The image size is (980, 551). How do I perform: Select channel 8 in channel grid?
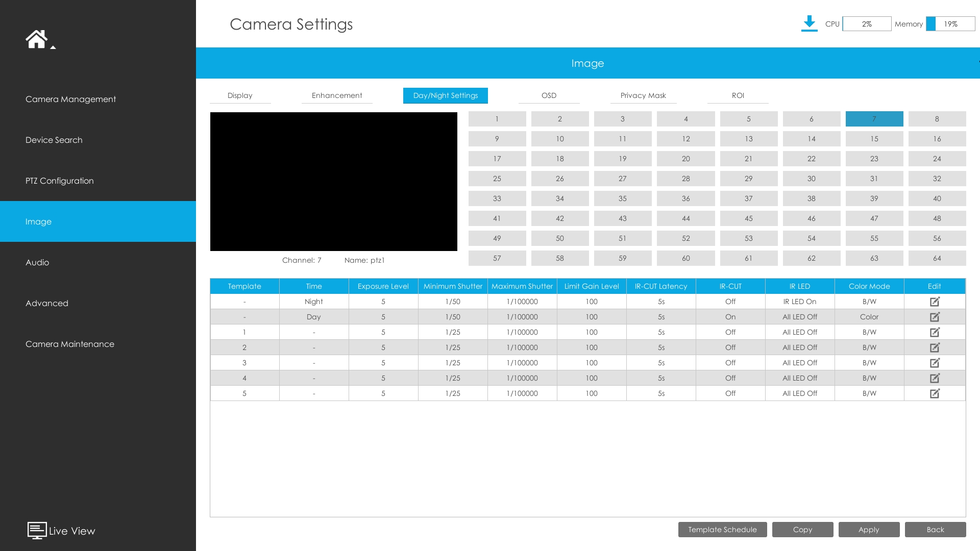click(x=937, y=119)
